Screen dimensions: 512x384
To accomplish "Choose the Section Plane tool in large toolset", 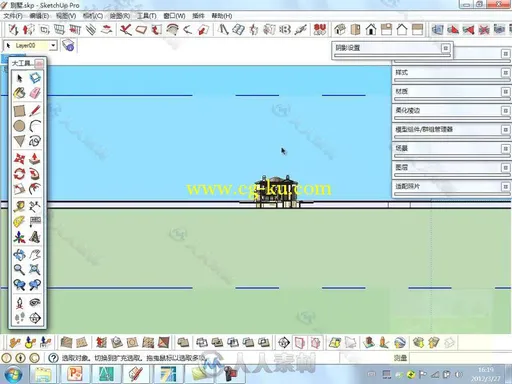I will (35, 317).
